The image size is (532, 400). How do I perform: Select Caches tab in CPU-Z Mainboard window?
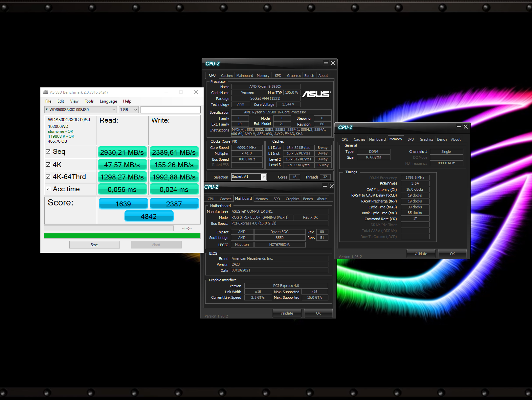pos(225,199)
